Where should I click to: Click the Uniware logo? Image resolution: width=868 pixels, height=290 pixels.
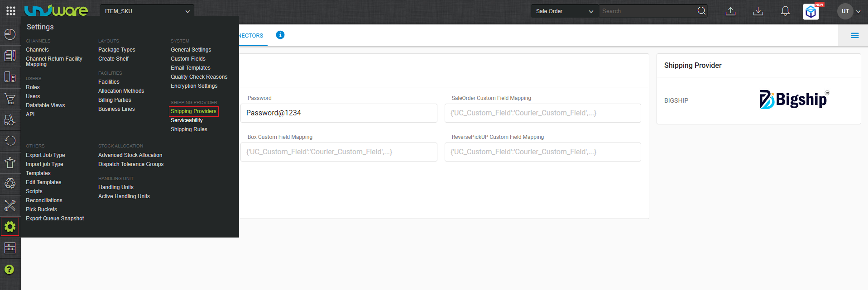(x=56, y=10)
